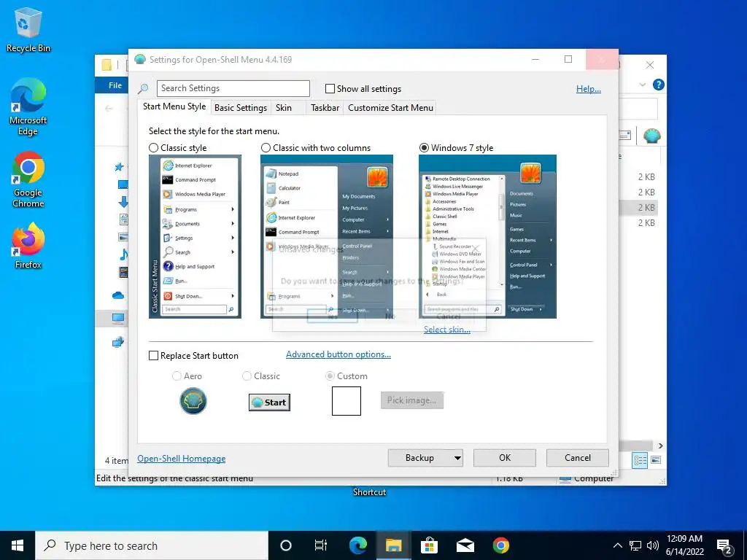Visit the Open-Shell Homepage link
This screenshot has height=560, width=747.
pos(182,459)
